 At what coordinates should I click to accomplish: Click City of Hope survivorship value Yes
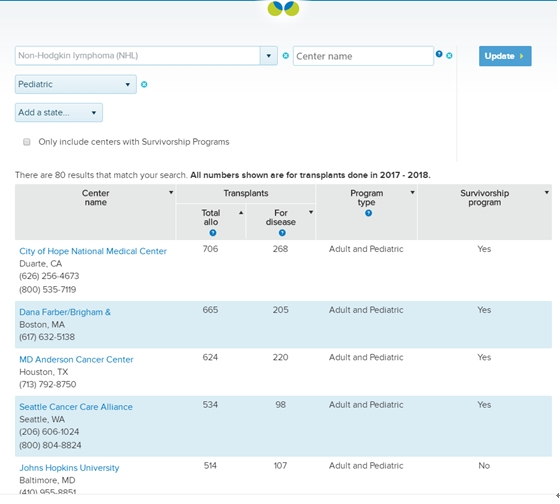(484, 249)
